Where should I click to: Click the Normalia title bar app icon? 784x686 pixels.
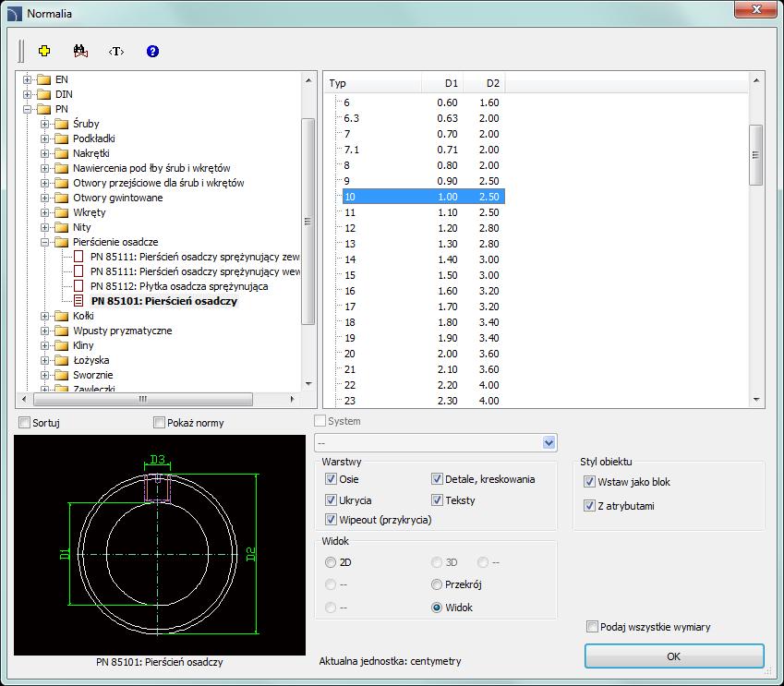tap(14, 14)
